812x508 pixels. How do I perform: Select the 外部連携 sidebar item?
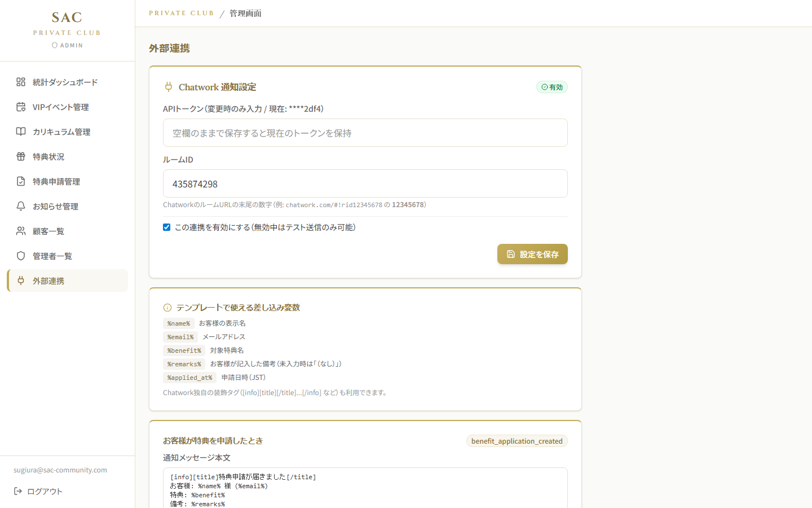tap(68, 281)
